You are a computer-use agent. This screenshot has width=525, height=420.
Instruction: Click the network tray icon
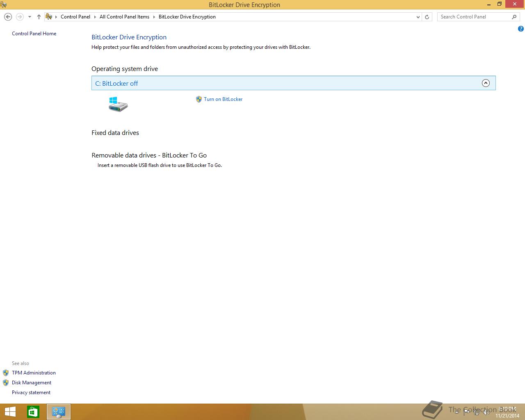[476, 412]
